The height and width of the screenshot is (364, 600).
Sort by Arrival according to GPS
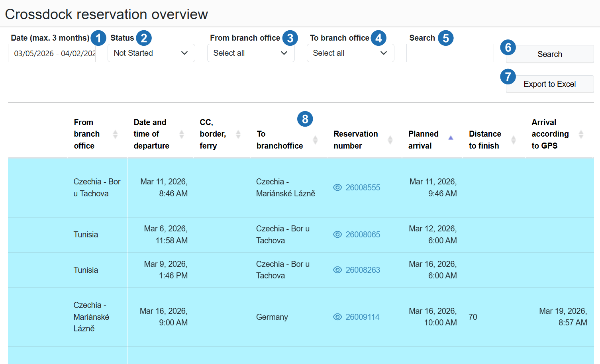(x=581, y=134)
